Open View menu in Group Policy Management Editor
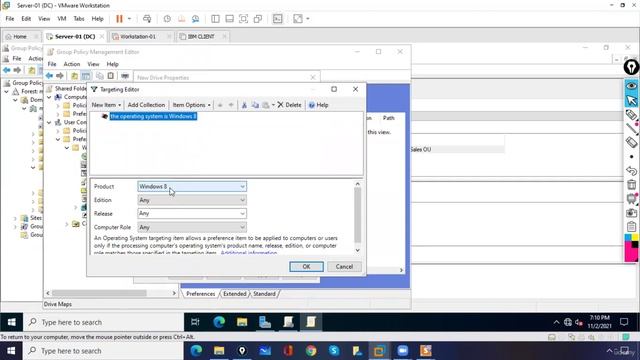Viewport: 640px width, 360px height. [x=93, y=64]
